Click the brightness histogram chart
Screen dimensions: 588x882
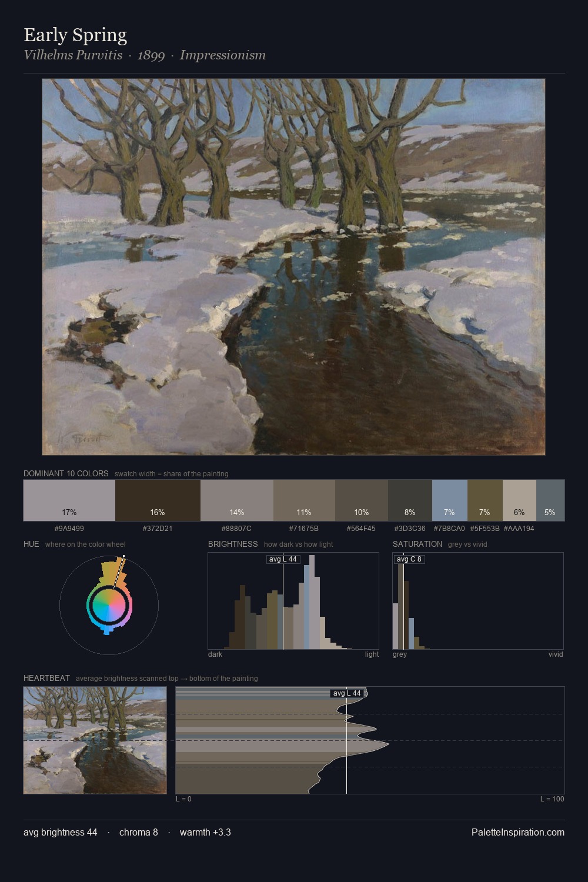[293, 601]
